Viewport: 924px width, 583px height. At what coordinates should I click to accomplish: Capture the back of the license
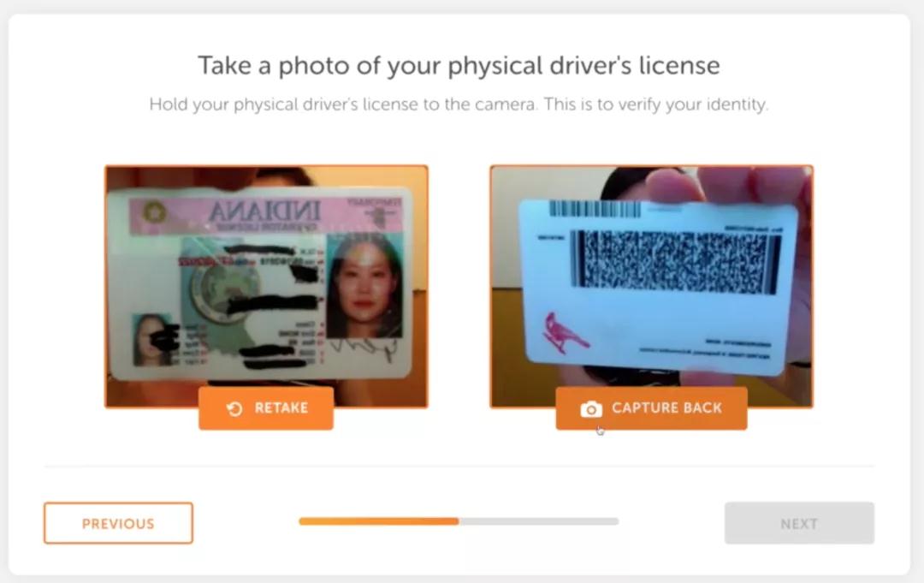[x=651, y=408]
